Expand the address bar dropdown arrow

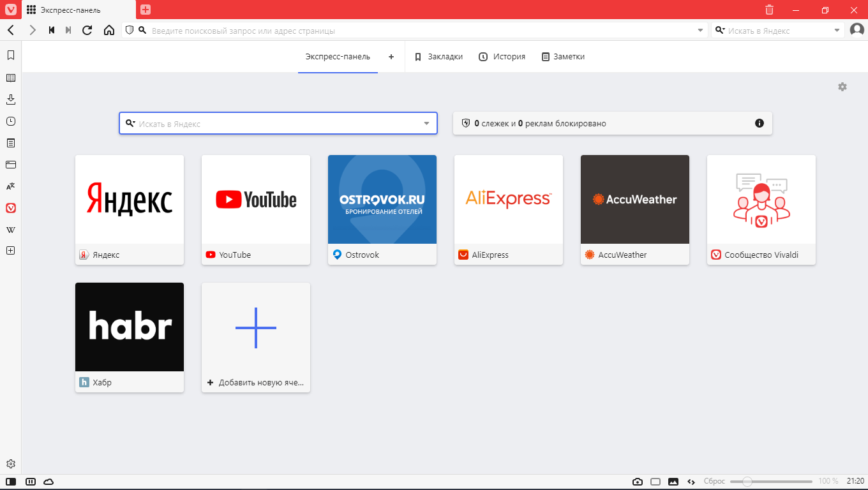click(x=700, y=31)
